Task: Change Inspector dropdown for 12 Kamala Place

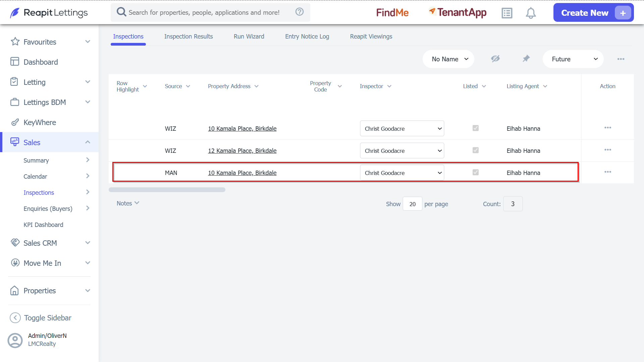Action: tap(402, 151)
